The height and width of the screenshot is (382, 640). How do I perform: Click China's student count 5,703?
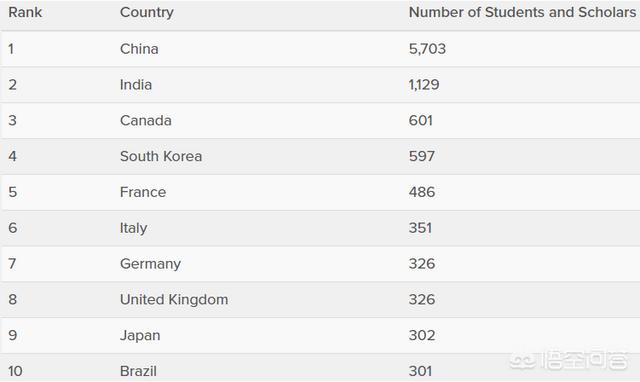427,49
